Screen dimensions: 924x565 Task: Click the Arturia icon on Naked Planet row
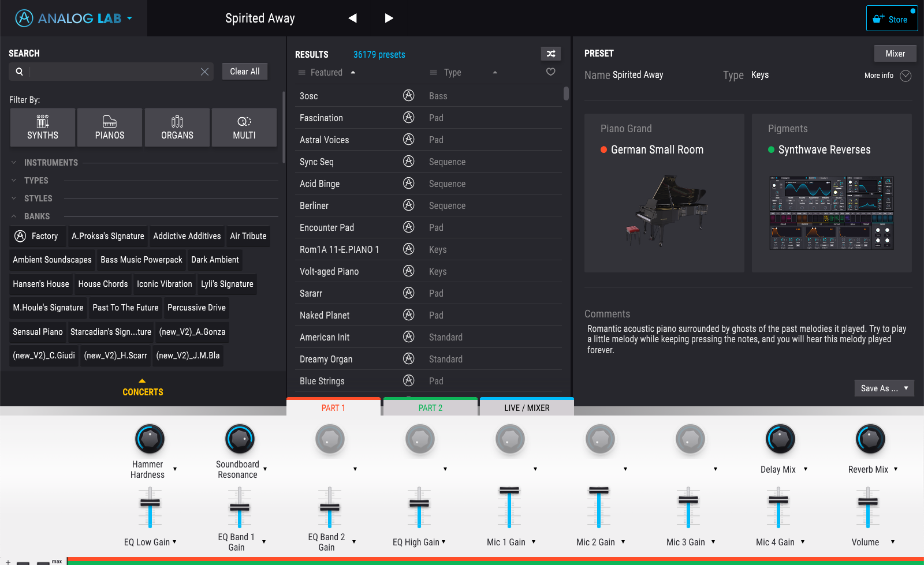point(409,315)
